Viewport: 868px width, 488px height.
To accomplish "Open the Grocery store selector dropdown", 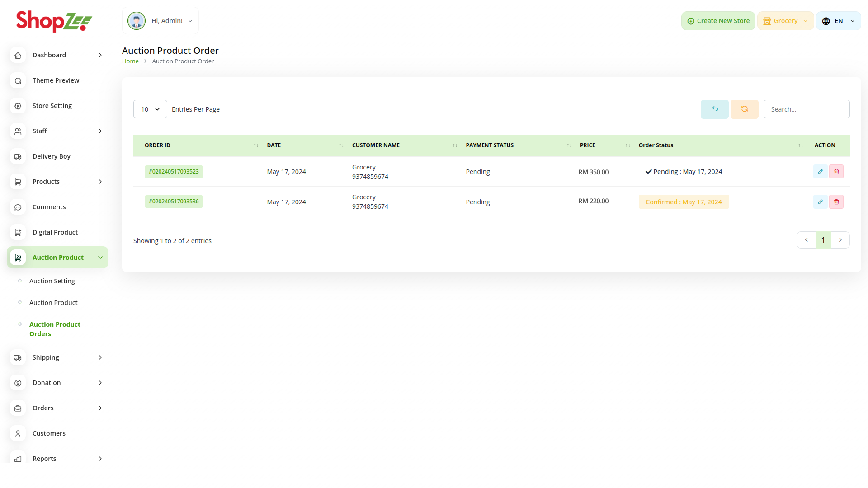I will (x=785, y=21).
